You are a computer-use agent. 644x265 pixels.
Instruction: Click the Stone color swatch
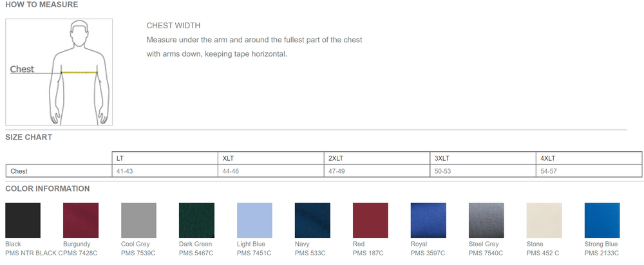pyautogui.click(x=544, y=221)
